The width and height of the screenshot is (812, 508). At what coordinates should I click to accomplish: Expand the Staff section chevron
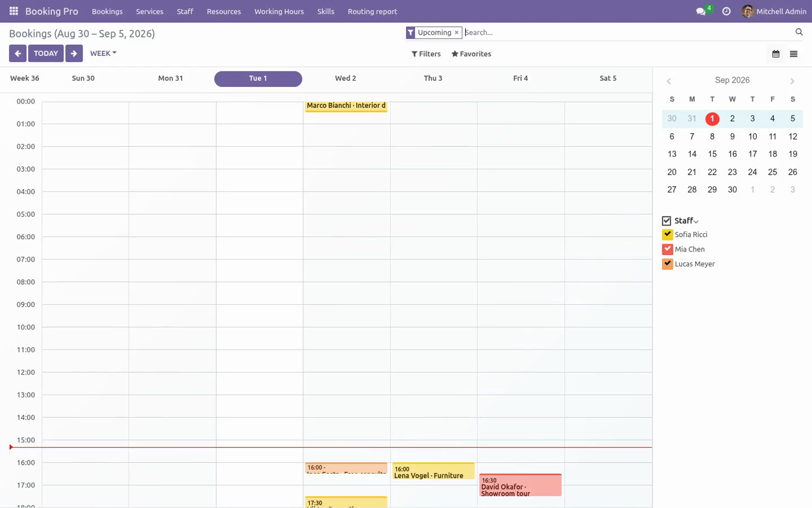pyautogui.click(x=696, y=221)
